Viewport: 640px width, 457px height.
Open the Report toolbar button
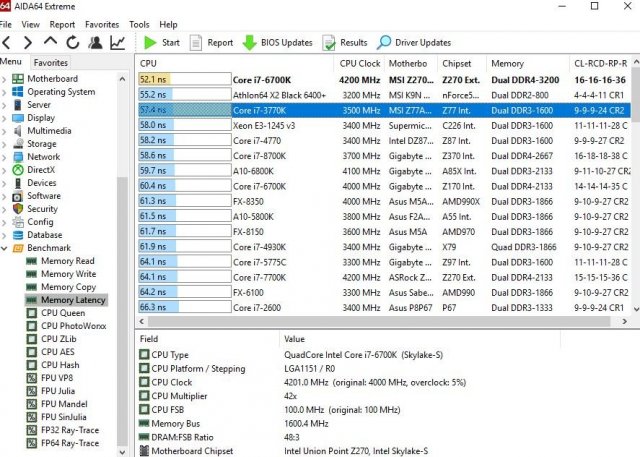click(211, 43)
